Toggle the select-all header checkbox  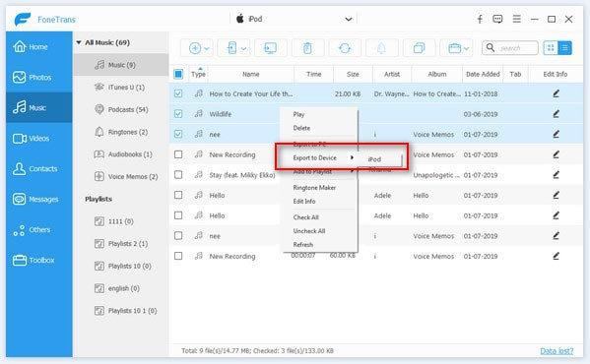(178, 74)
